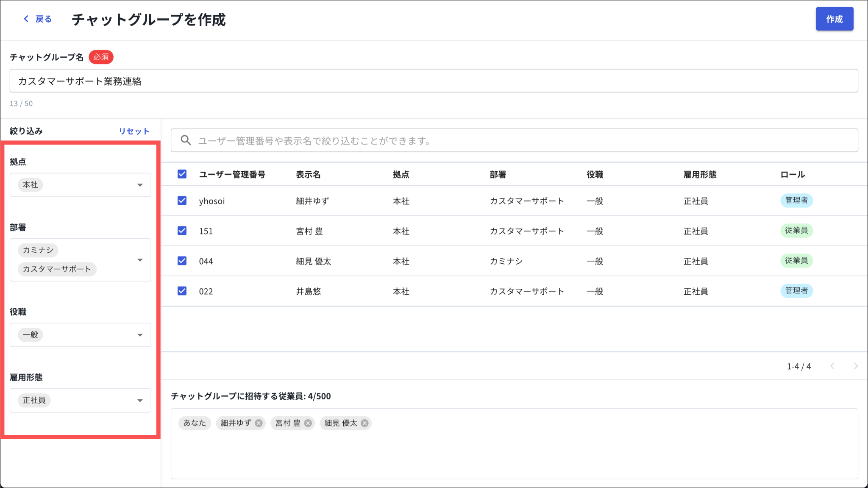Image resolution: width=868 pixels, height=488 pixels.
Task: Uncheck the checkbox for user 022 井島悠
Action: (182, 291)
